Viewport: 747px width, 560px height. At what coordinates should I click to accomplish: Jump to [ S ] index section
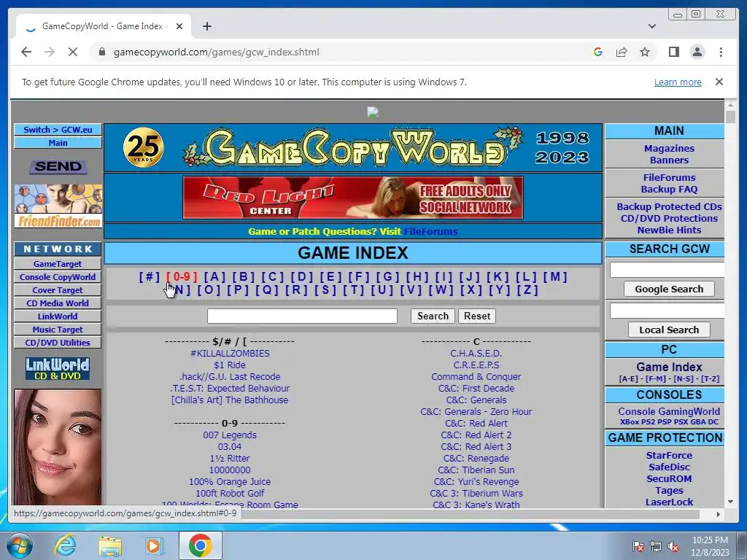pyautogui.click(x=325, y=290)
